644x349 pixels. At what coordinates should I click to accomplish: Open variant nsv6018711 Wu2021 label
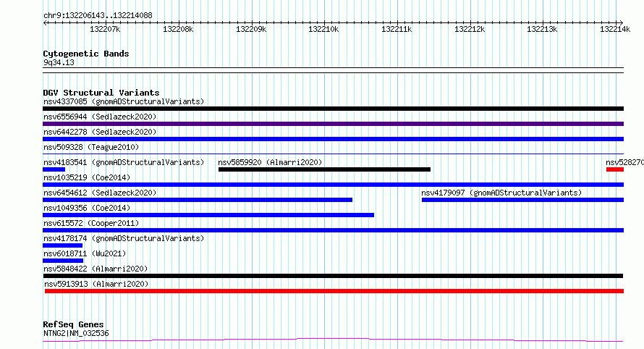point(85,253)
